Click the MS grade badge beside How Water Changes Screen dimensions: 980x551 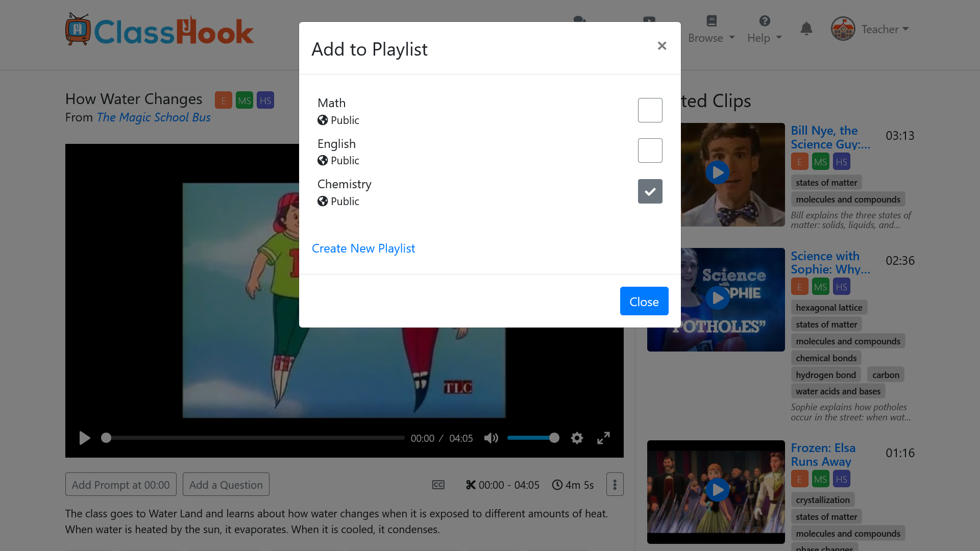pos(244,101)
